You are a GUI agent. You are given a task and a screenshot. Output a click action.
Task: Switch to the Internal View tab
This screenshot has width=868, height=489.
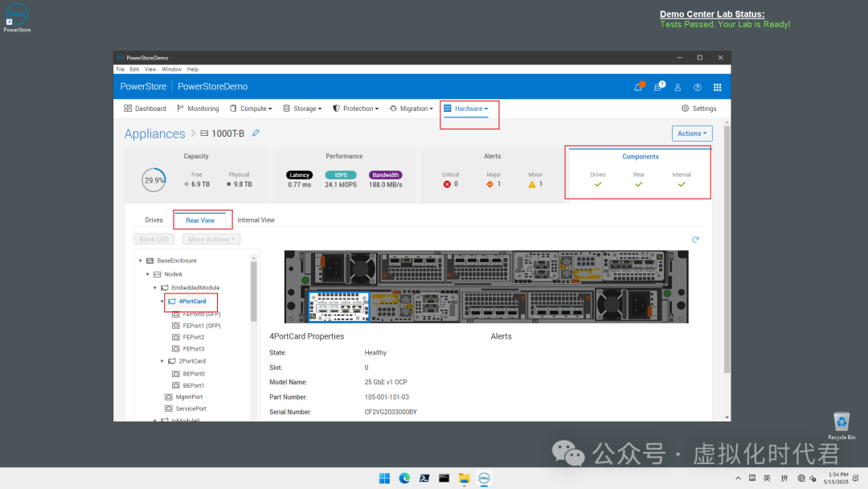click(256, 220)
